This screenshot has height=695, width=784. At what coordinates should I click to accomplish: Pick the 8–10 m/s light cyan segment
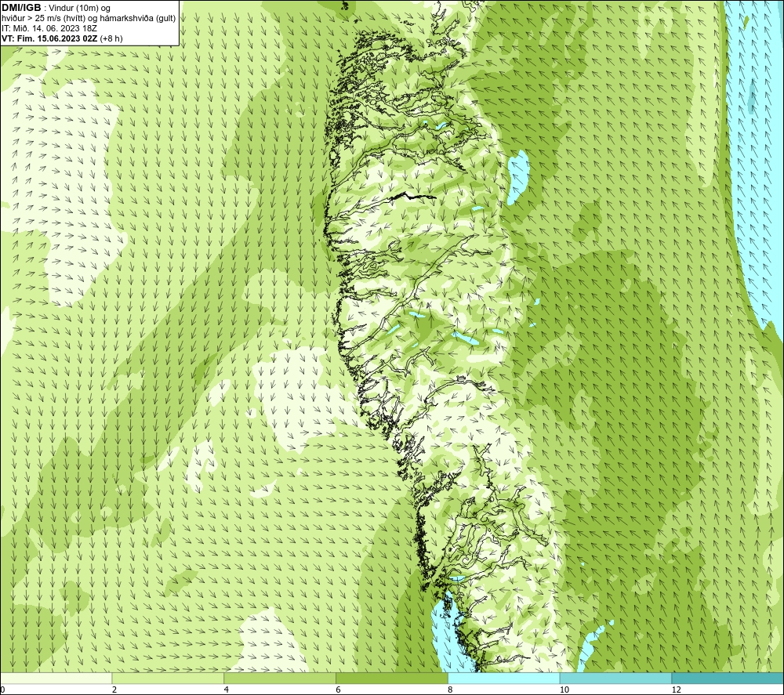[x=504, y=678]
